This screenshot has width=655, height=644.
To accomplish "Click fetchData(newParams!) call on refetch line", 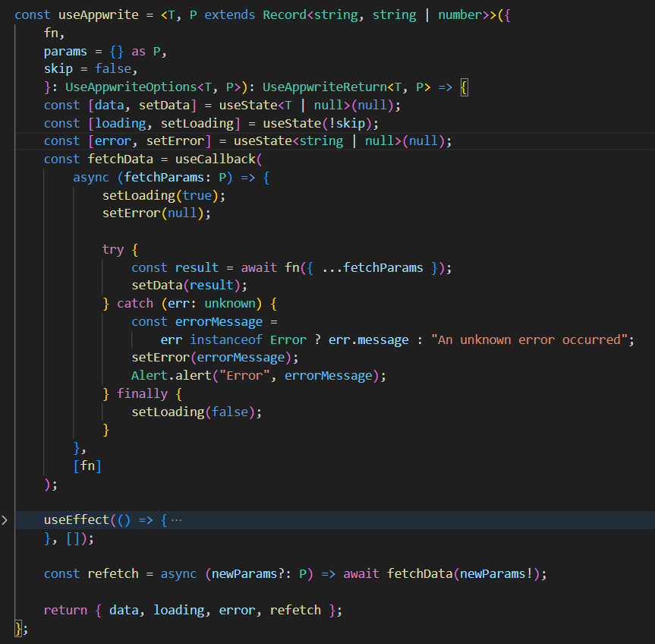I will [467, 574].
